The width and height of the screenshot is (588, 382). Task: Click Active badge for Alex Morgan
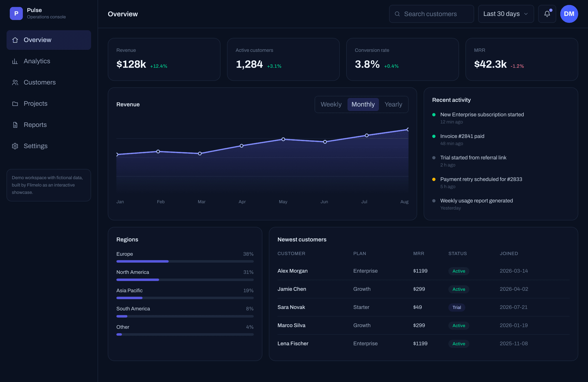[459, 271]
